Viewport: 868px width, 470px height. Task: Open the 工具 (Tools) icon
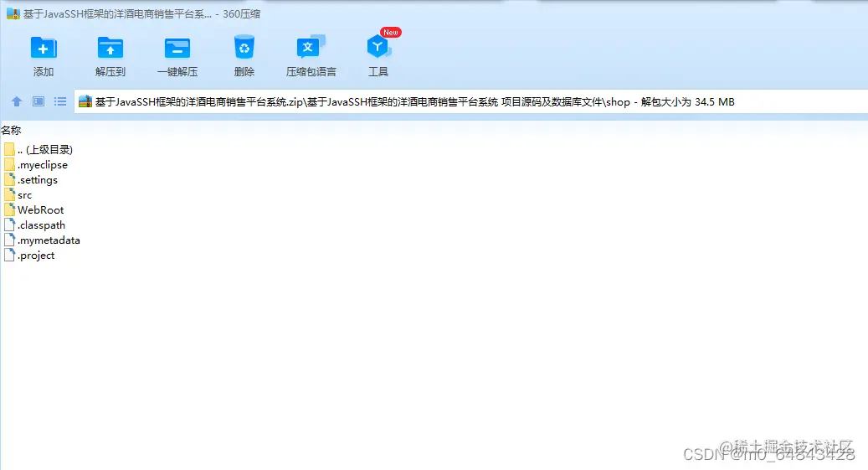point(378,47)
